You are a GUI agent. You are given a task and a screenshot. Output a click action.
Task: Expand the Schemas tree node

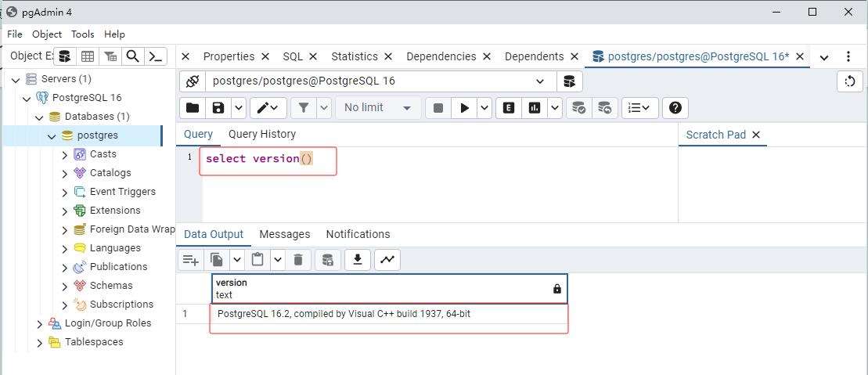point(65,286)
